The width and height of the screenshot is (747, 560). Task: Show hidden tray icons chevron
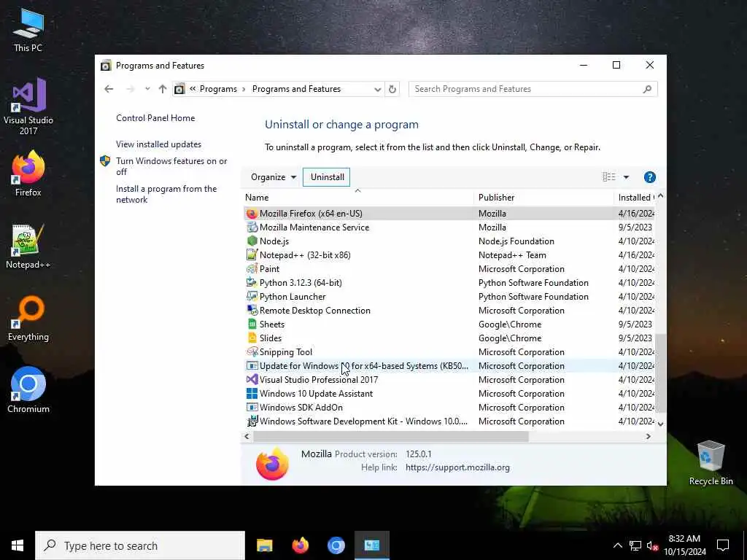(x=617, y=545)
